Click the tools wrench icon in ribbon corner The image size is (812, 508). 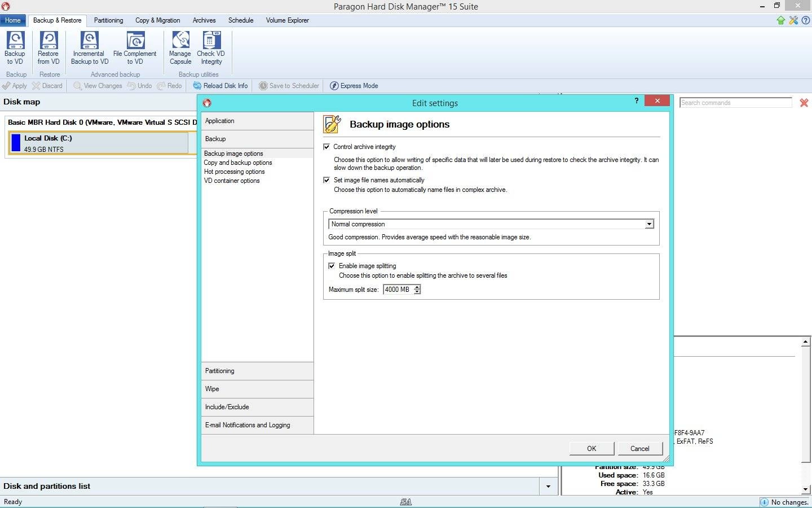coord(793,20)
